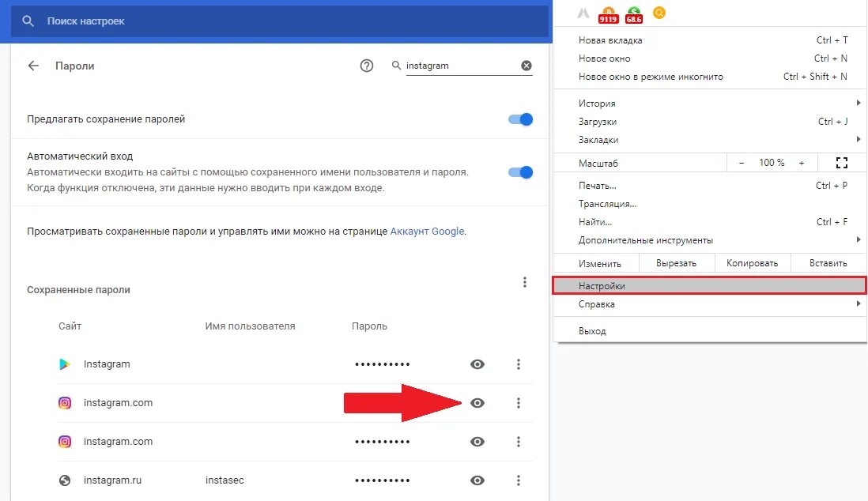Disable the Предлагать сохранение паролей switch
The image size is (868, 501).
click(x=520, y=119)
